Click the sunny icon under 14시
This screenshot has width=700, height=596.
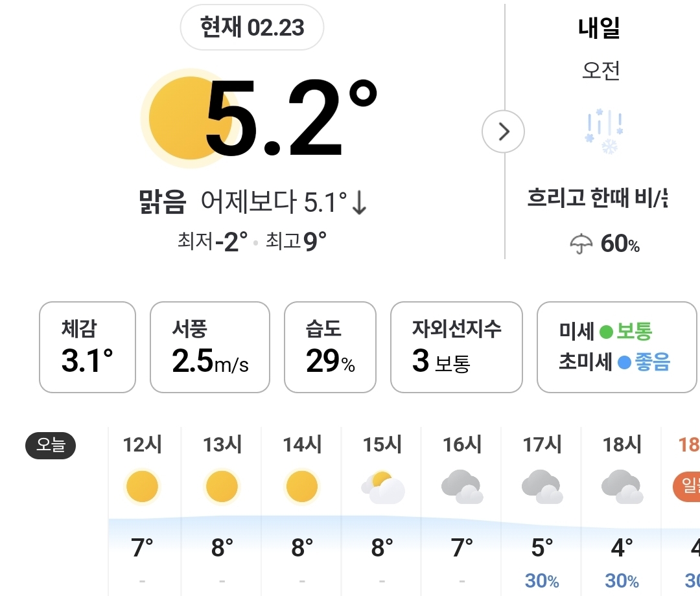(302, 487)
